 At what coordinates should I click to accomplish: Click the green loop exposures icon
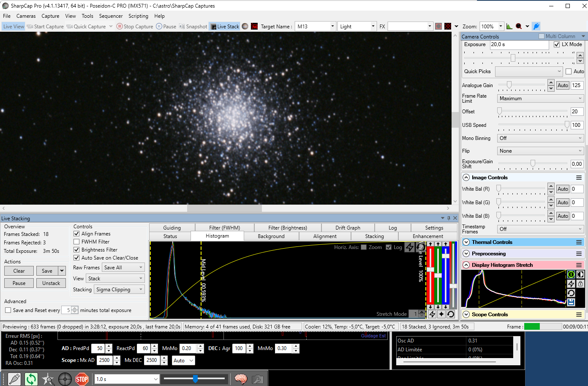pos(31,379)
